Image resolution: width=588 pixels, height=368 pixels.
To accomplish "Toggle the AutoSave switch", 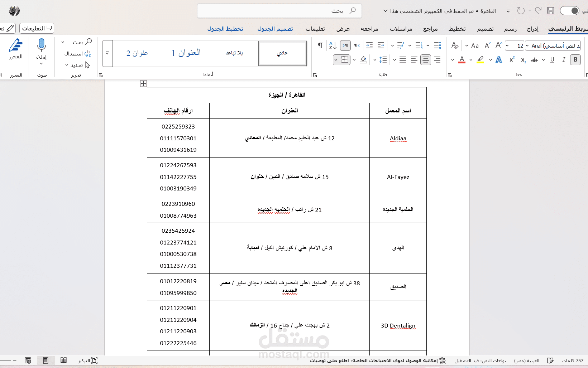I will [x=569, y=11].
